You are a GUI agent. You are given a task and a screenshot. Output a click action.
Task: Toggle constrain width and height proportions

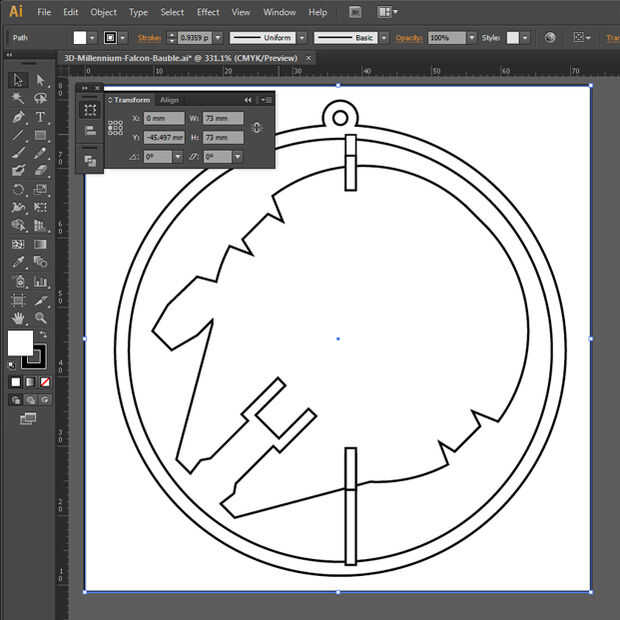point(256,128)
